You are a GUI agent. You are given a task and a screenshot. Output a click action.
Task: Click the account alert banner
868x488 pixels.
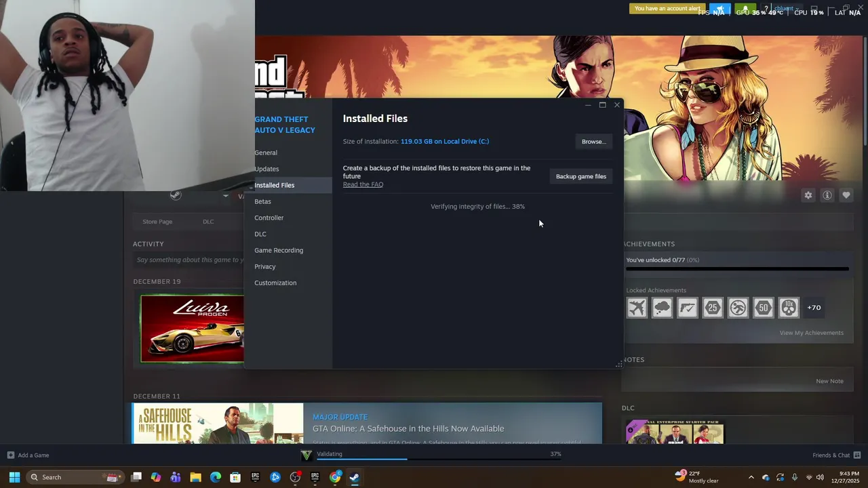667,9
